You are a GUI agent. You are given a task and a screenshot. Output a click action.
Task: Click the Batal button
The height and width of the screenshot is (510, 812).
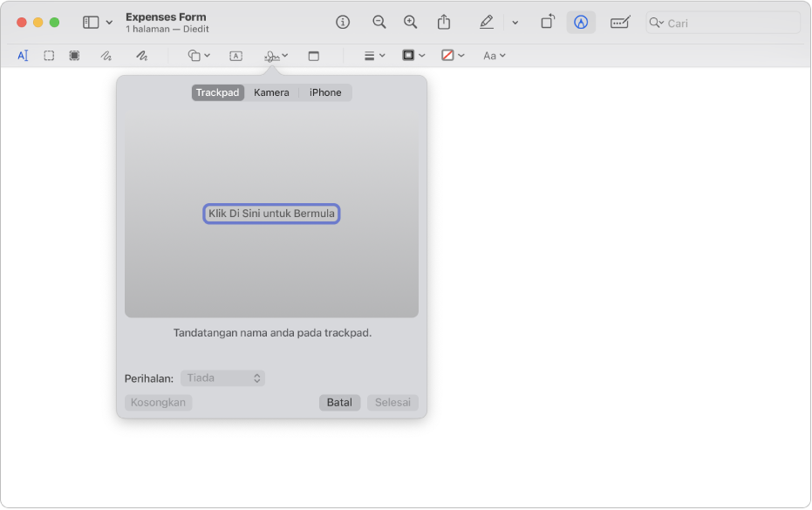coord(340,403)
